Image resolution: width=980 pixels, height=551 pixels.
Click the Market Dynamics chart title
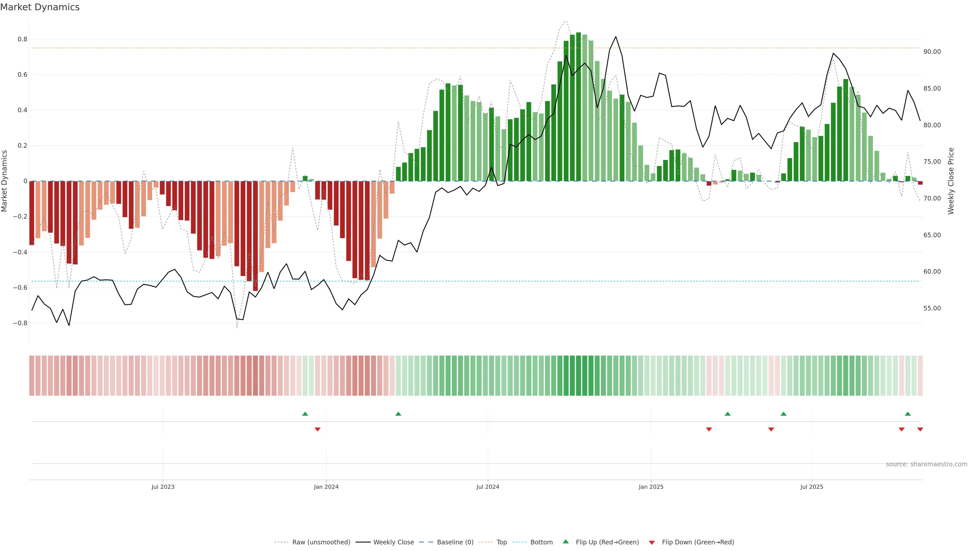tap(40, 7)
